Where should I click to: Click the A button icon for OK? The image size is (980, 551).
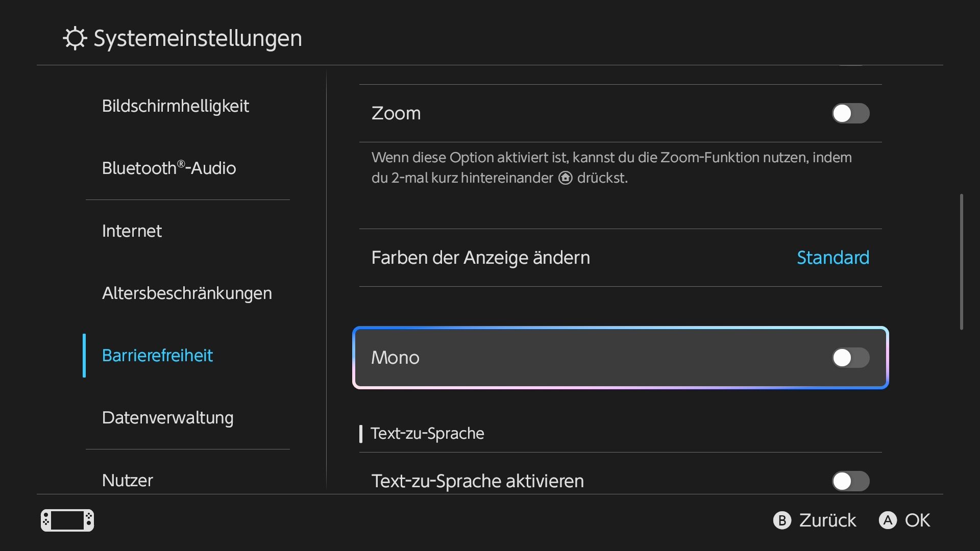[888, 520]
